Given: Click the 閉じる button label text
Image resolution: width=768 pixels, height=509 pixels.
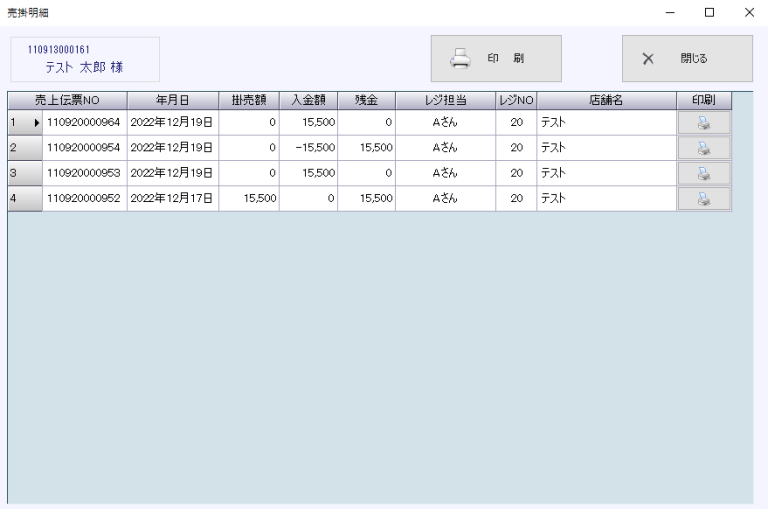Looking at the screenshot, I should [694, 59].
